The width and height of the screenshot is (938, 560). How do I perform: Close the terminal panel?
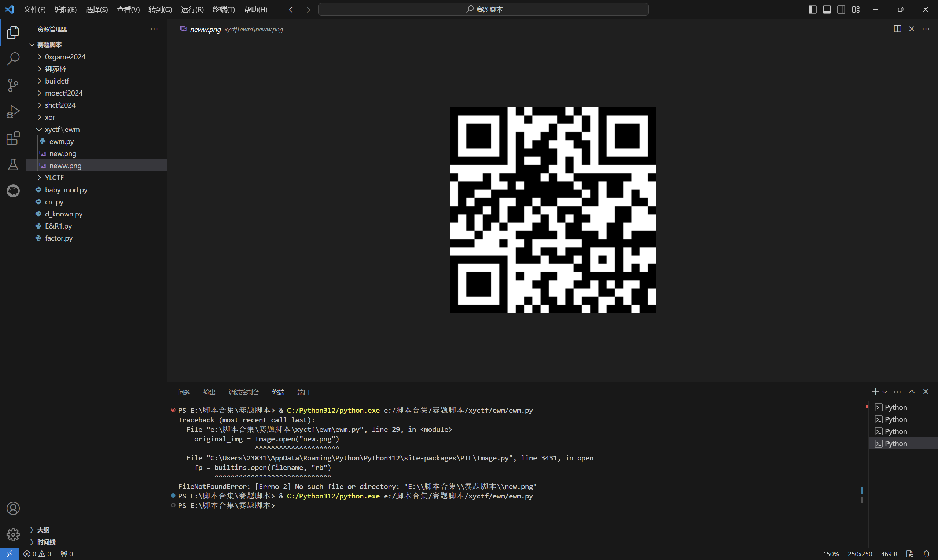(926, 392)
